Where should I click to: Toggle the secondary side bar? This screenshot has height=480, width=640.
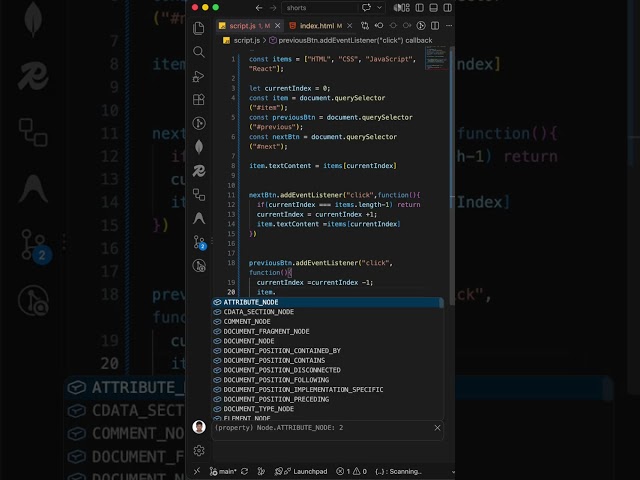click(448, 8)
